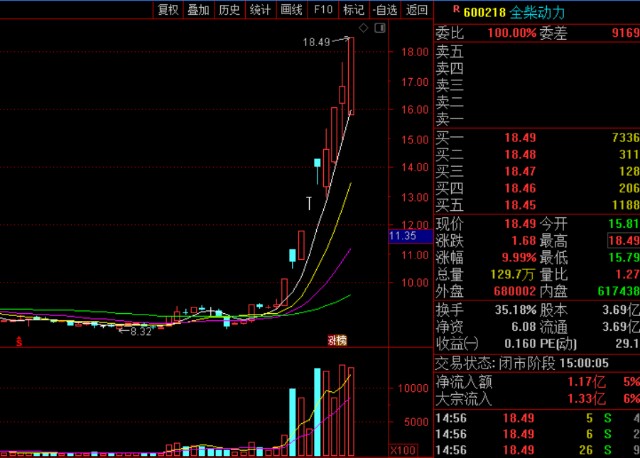Click the 净流入额 1.17亿 row
Image resolution: width=640 pixels, height=458 pixels.
537,382
